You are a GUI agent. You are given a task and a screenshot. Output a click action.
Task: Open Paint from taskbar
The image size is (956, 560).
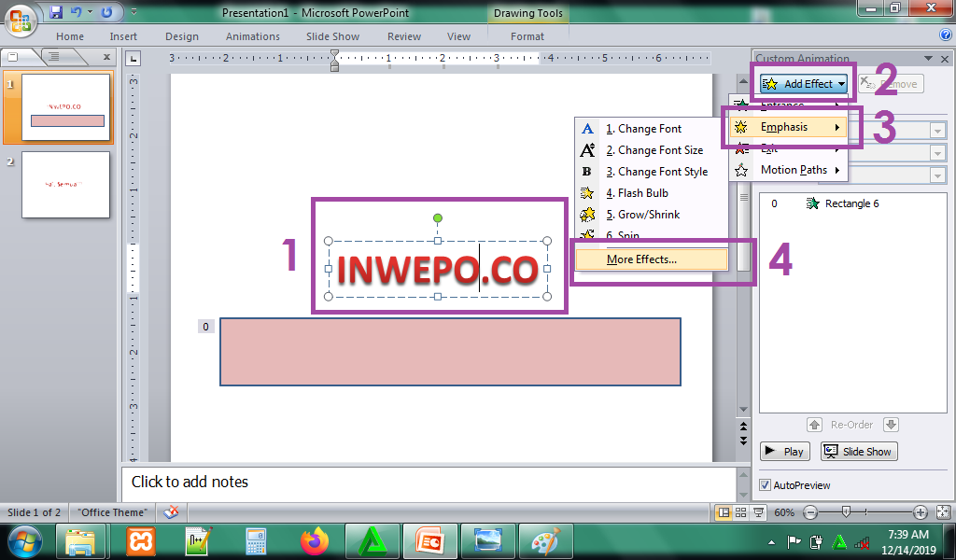pos(545,541)
